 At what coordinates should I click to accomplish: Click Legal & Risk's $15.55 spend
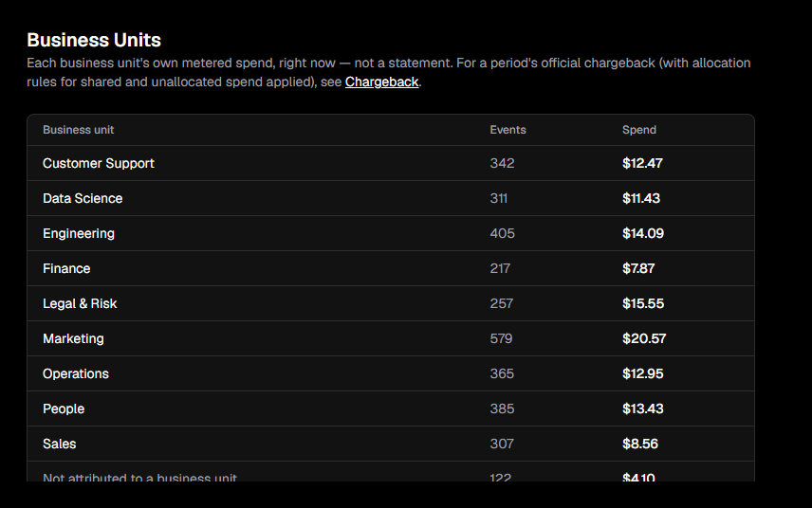click(x=643, y=303)
